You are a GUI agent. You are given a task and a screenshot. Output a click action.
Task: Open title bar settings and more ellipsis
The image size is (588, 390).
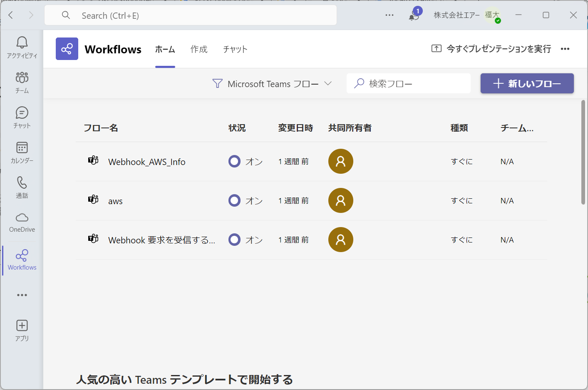[x=390, y=15]
